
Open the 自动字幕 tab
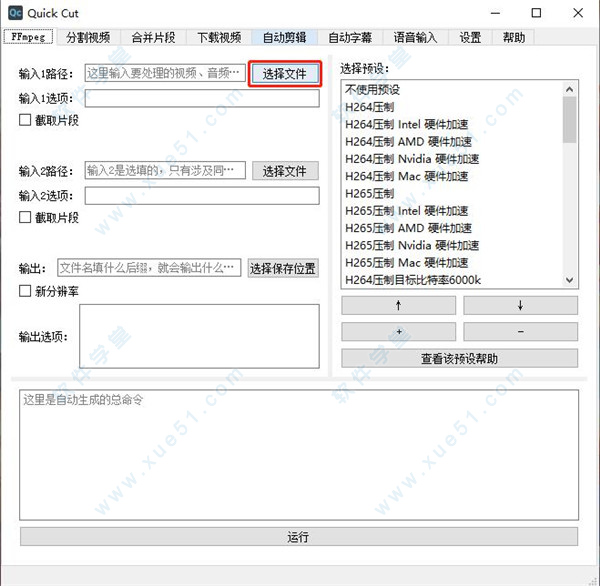tap(350, 38)
